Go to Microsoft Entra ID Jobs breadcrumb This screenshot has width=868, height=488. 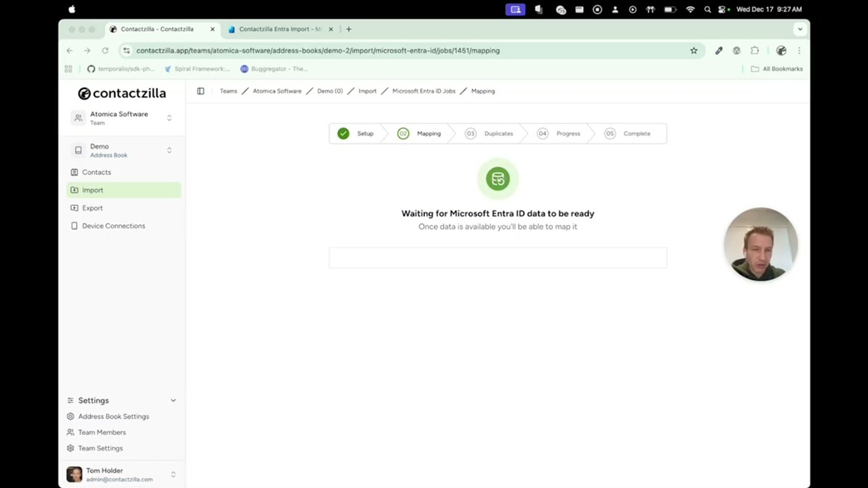pos(424,91)
